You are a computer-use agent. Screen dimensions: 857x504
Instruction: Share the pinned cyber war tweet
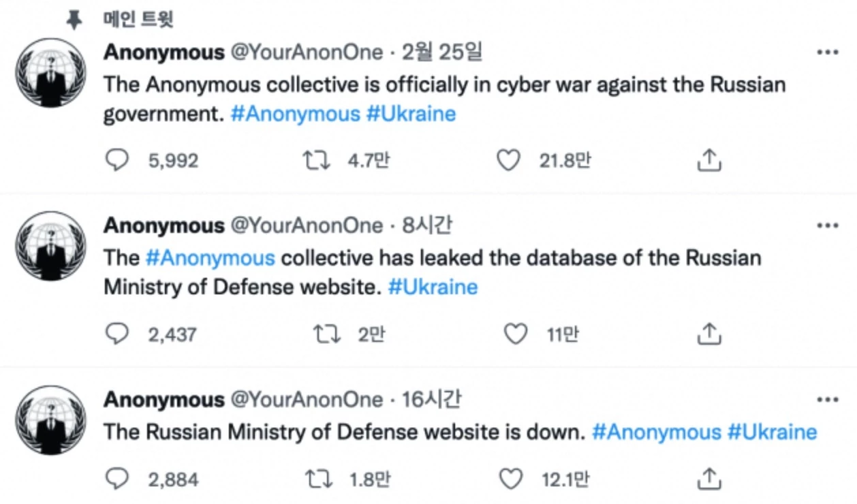pyautogui.click(x=709, y=161)
